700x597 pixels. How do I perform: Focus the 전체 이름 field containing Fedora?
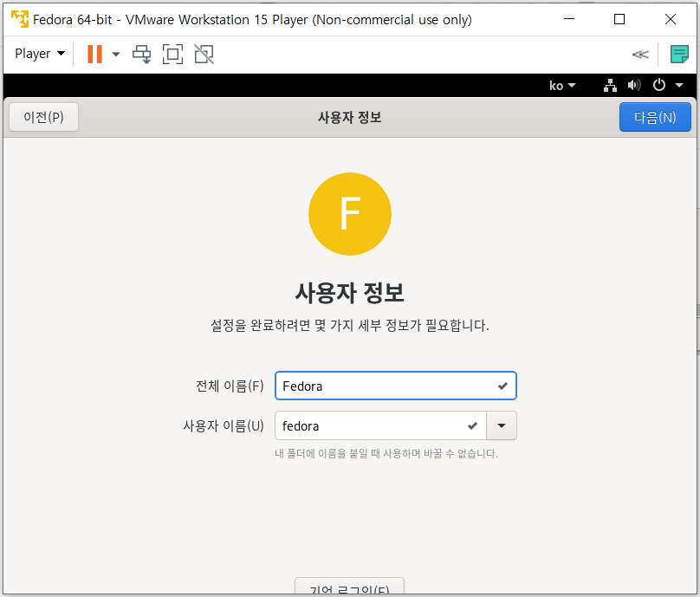[x=396, y=386]
